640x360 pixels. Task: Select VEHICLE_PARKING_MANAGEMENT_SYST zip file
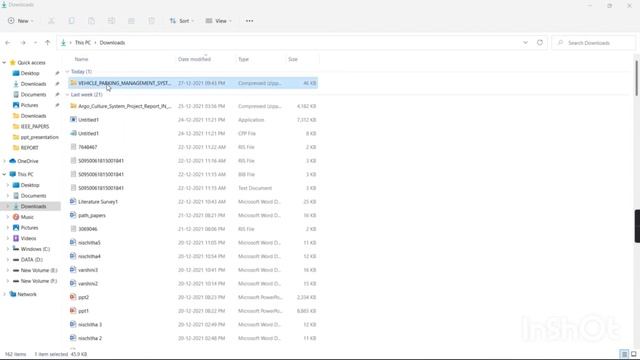(x=193, y=83)
